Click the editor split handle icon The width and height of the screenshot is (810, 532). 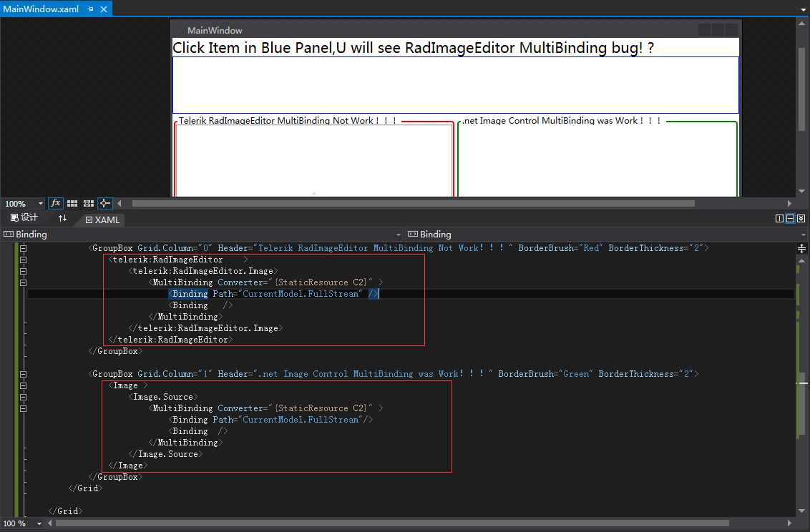[x=801, y=249]
